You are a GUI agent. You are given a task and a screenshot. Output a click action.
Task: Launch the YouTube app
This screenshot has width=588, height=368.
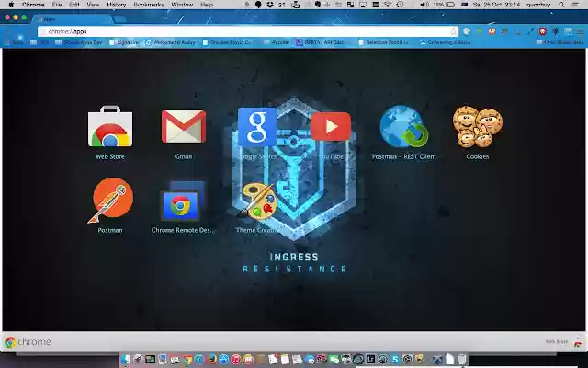point(331,127)
